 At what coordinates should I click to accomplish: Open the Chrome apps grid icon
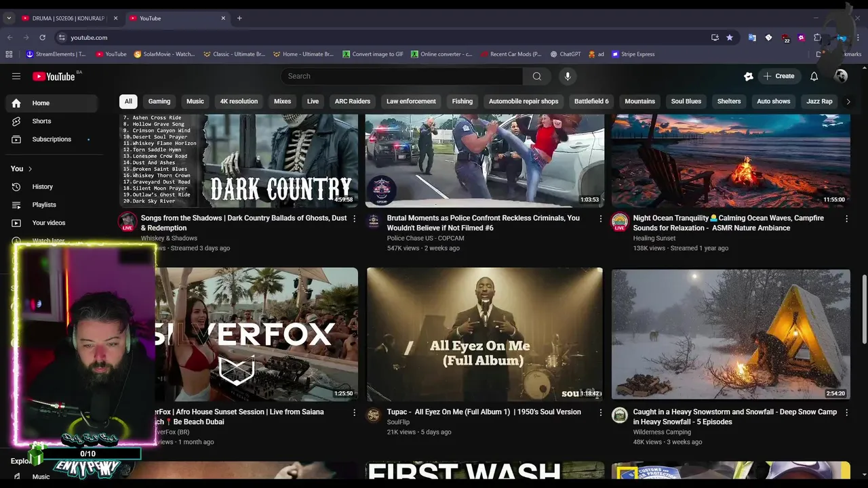coord(9,54)
